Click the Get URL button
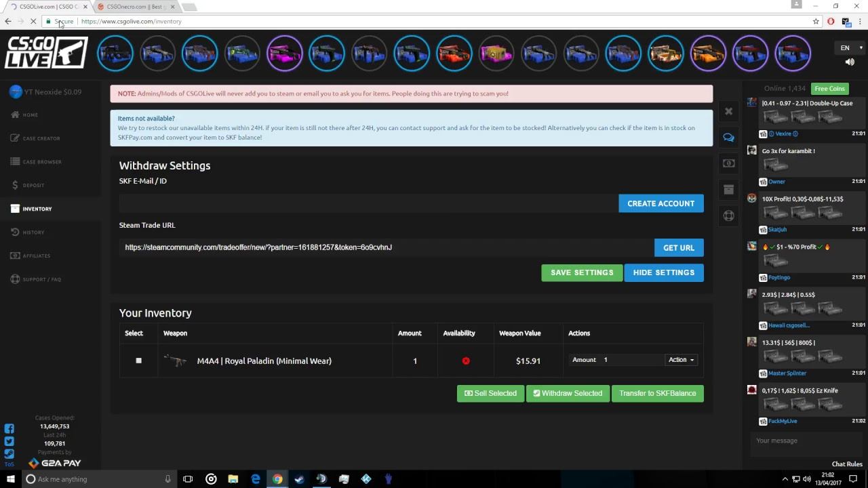Viewport: 868px width, 488px height. 679,247
